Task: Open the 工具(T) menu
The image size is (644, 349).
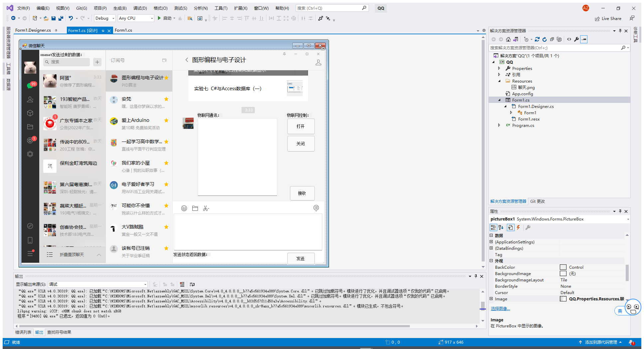Action: (x=221, y=8)
